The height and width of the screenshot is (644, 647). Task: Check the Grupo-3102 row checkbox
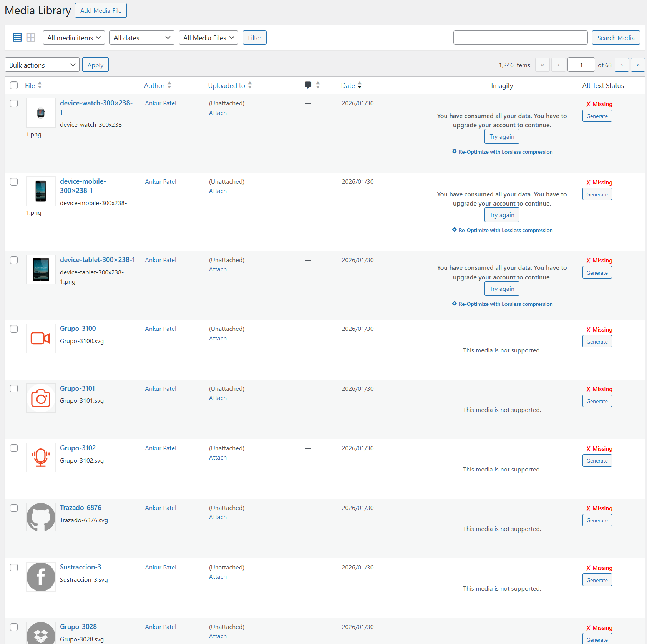14,448
